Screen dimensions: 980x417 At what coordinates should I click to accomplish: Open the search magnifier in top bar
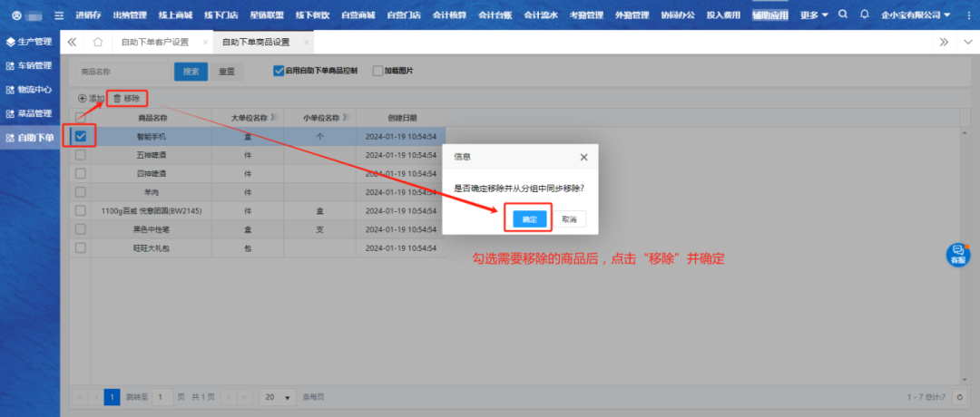[x=844, y=15]
